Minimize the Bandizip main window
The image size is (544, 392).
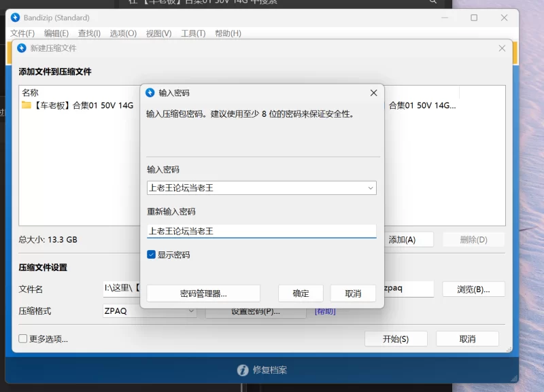click(x=445, y=18)
